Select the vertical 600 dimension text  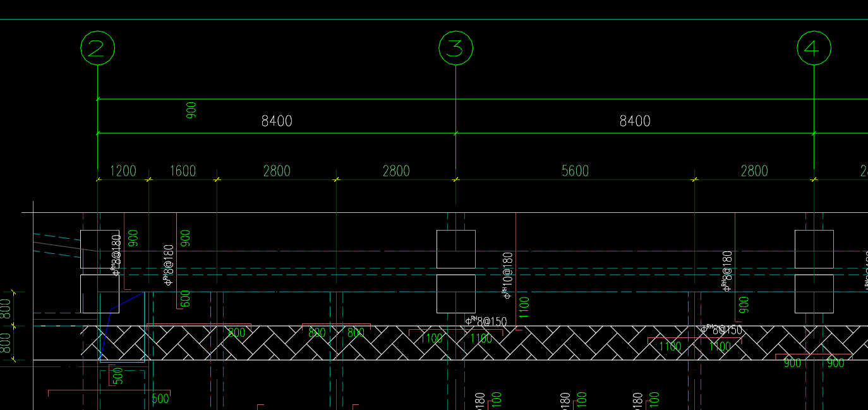[185, 299]
